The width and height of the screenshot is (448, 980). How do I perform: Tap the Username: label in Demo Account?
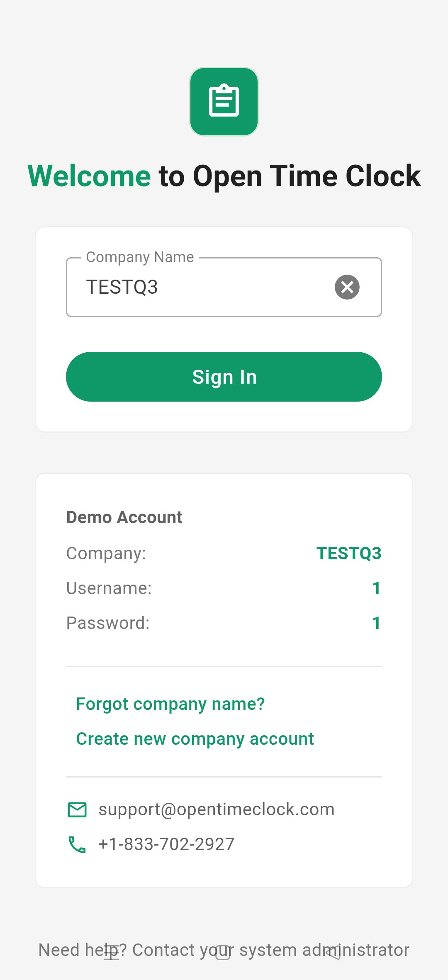pos(109,588)
